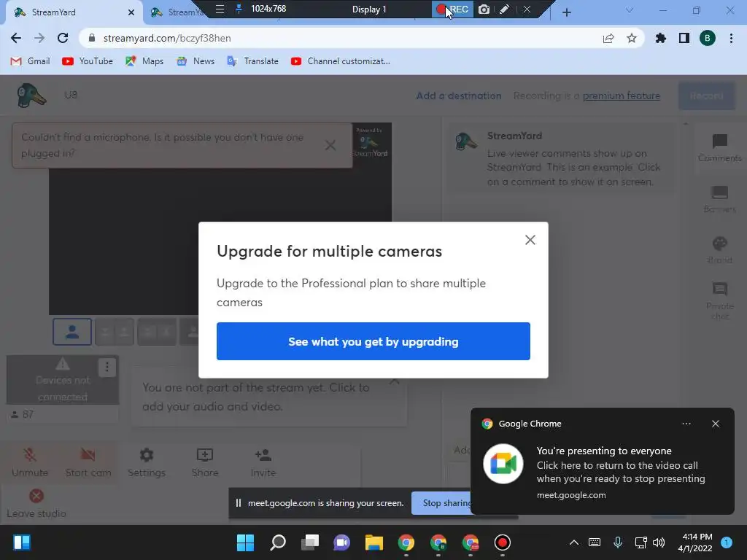Open the Gmail bookmark
The width and height of the screenshot is (747, 560).
[x=31, y=61]
